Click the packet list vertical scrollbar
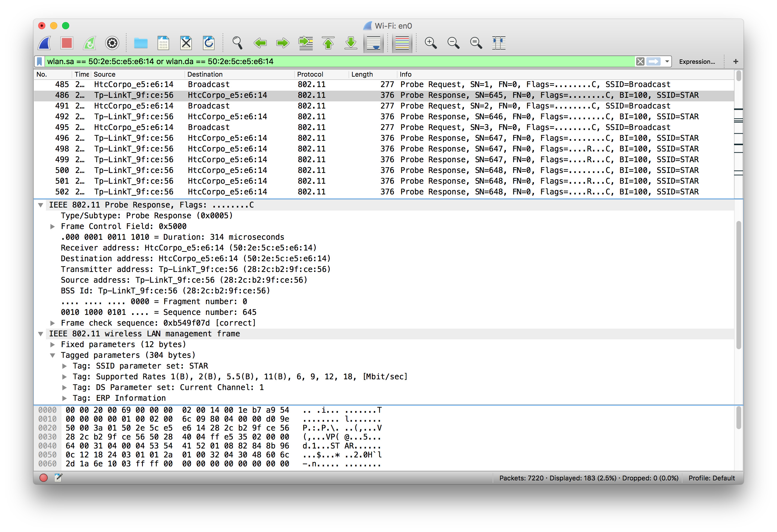 (739, 76)
